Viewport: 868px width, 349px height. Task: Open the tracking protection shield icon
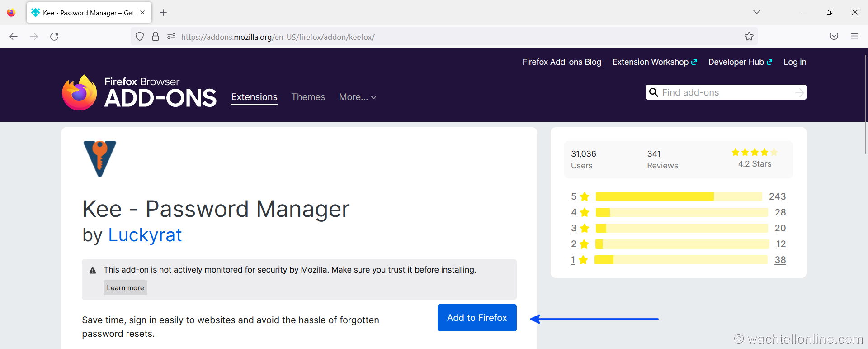click(x=140, y=37)
